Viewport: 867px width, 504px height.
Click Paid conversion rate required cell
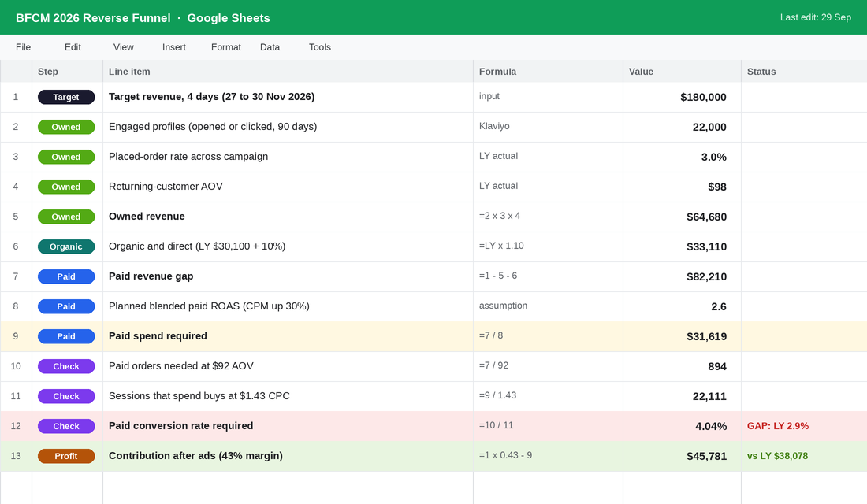tap(288, 426)
